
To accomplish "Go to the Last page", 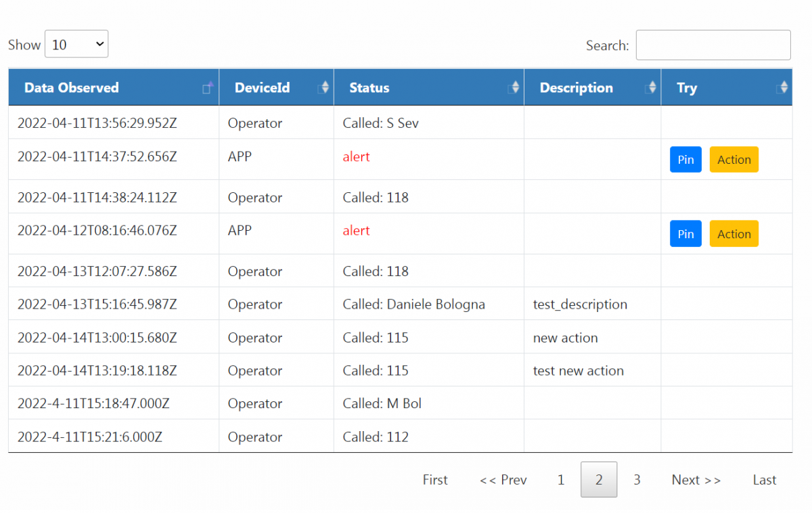I will pos(765,480).
